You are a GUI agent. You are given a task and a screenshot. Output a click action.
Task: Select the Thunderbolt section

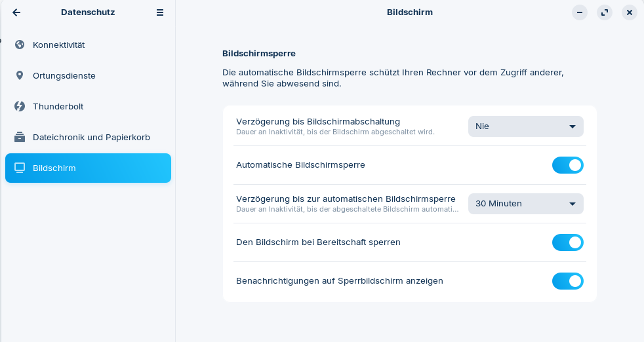coord(88,106)
